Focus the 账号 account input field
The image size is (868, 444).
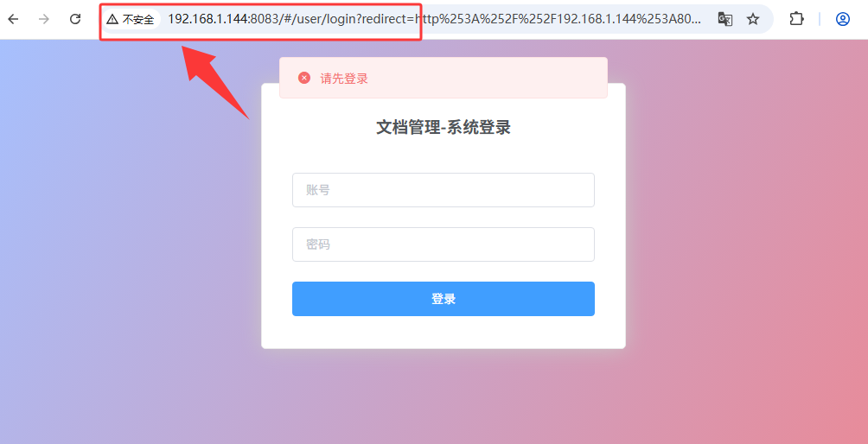tap(444, 190)
